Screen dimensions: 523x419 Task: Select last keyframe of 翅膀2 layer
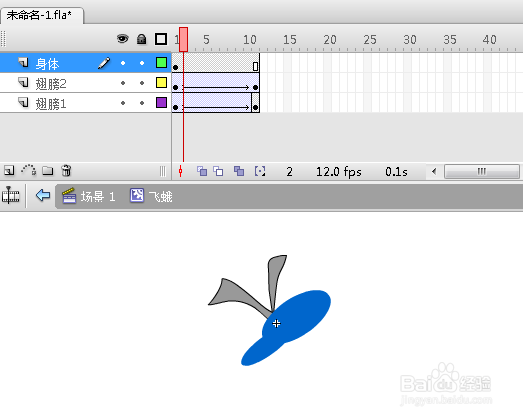click(255, 83)
